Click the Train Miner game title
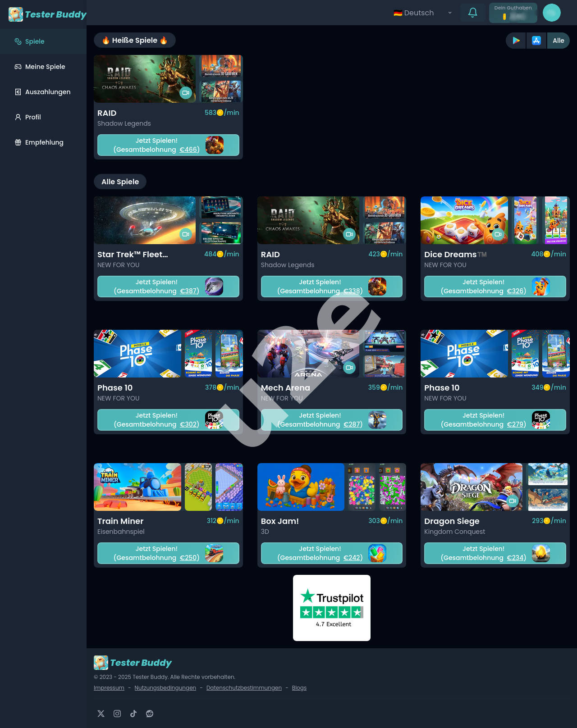This screenshot has height=728, width=577. [x=120, y=521]
